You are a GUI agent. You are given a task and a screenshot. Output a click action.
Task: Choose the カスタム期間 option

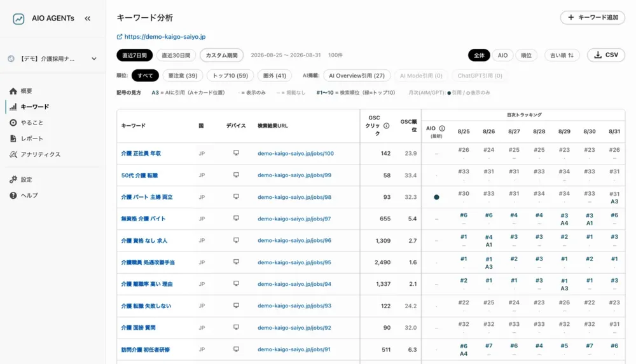point(221,55)
